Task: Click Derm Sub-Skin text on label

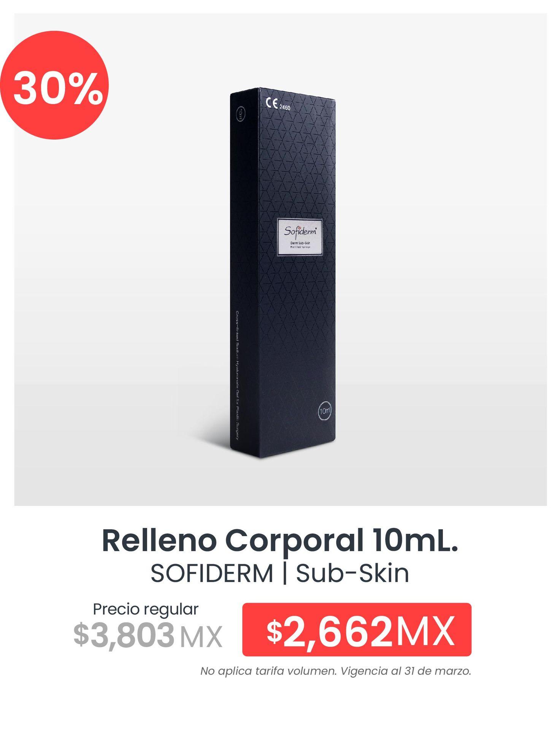Action: (301, 243)
